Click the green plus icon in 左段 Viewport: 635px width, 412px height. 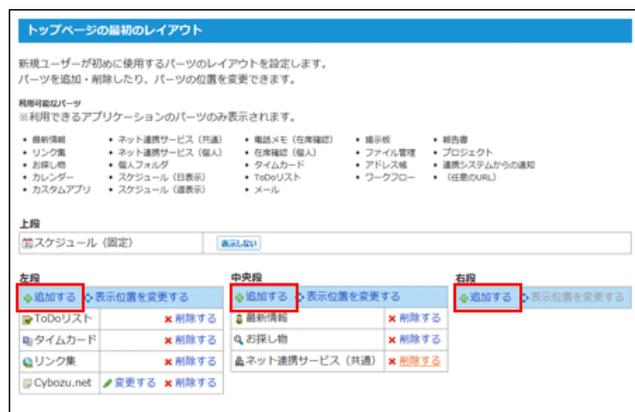pyautogui.click(x=28, y=298)
